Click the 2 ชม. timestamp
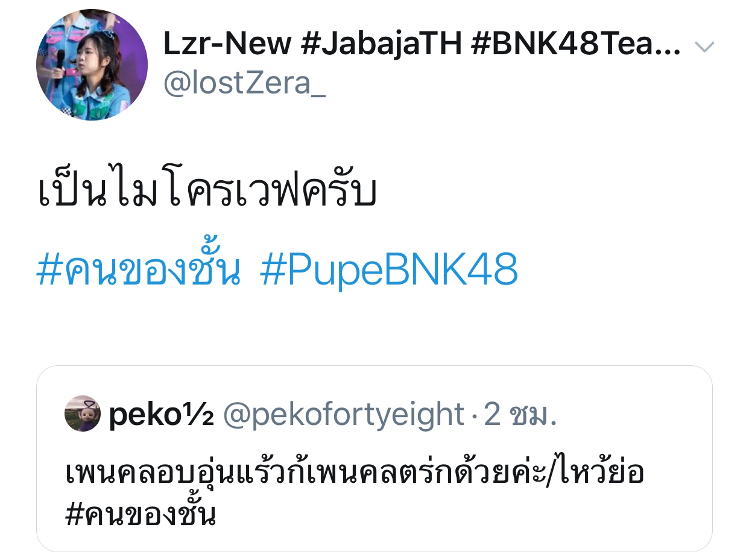The image size is (749, 560). coord(521,415)
